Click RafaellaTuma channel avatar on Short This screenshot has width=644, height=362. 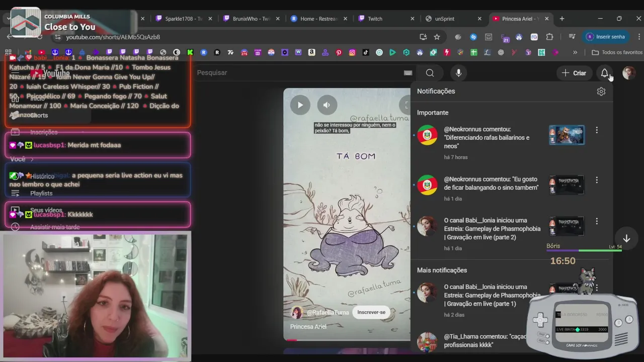[x=297, y=312]
